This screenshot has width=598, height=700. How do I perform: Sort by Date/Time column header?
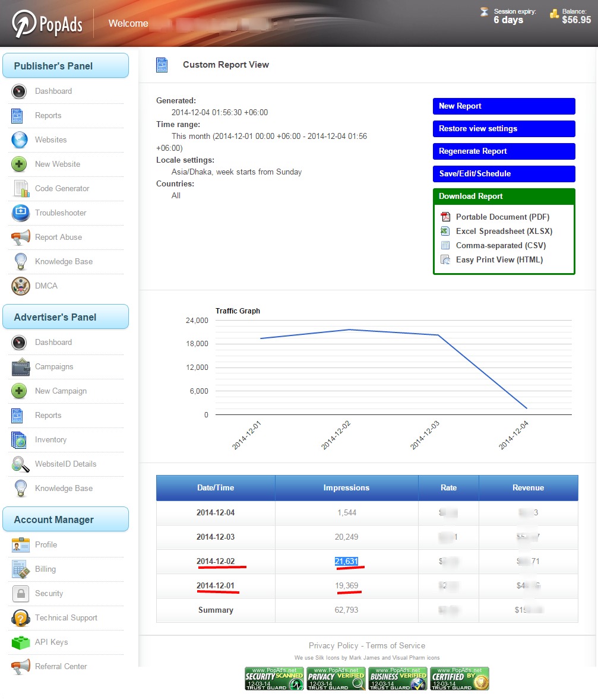pos(216,488)
